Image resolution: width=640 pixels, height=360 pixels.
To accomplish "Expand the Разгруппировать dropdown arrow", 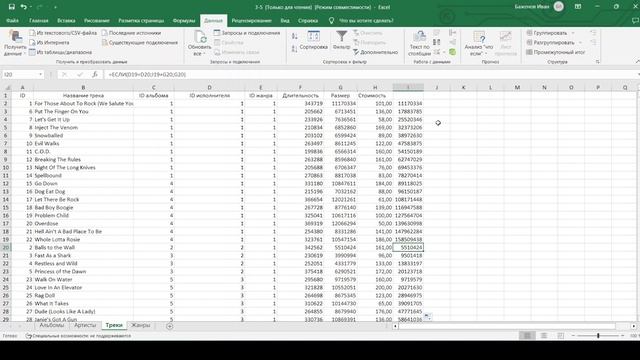I will pyautogui.click(x=580, y=42).
